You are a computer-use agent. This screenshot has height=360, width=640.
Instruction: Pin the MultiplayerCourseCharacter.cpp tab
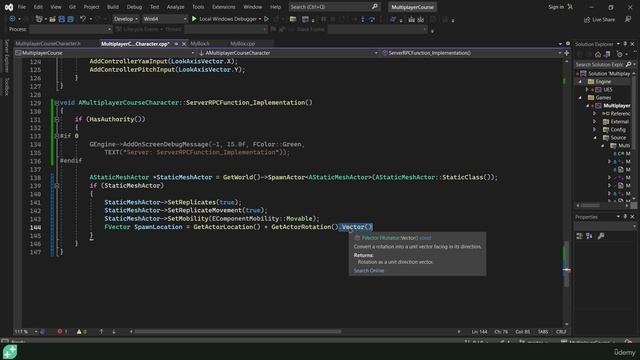(176, 44)
